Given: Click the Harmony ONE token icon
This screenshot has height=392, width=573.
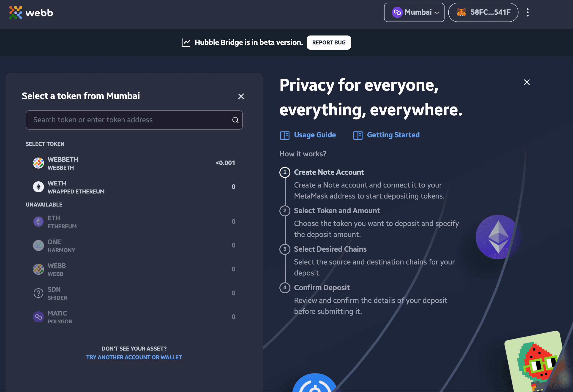Looking at the screenshot, I should (x=38, y=245).
